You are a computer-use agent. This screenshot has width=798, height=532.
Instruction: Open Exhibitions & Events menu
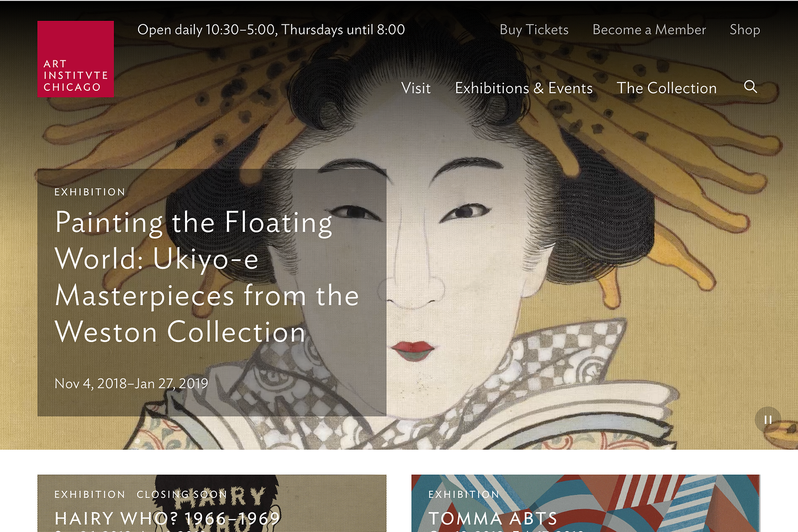pos(524,88)
